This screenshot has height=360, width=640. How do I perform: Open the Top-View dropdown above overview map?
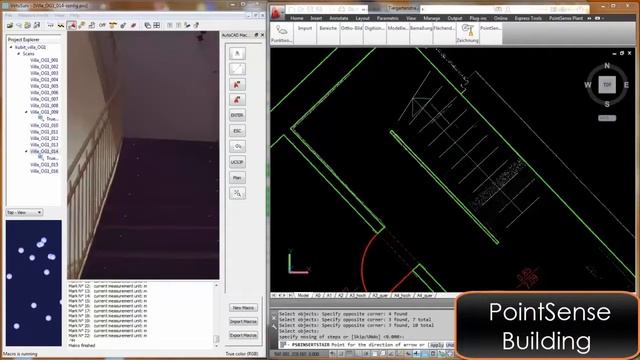click(24, 212)
